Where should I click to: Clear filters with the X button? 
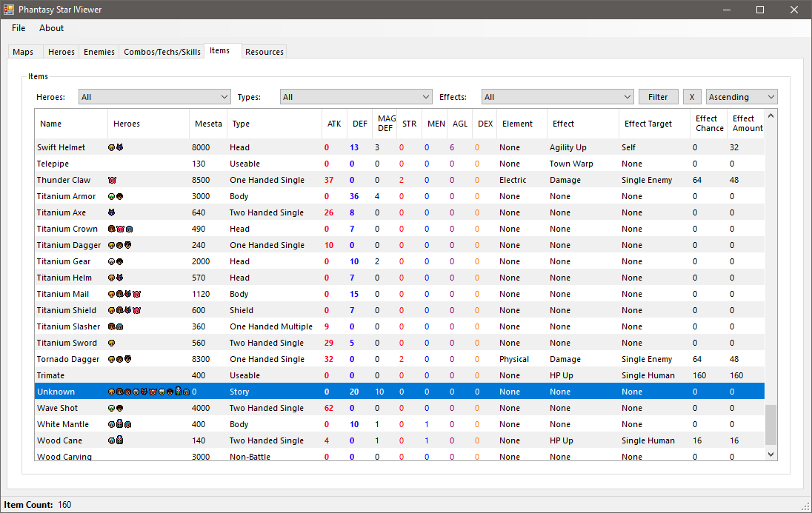(x=692, y=97)
